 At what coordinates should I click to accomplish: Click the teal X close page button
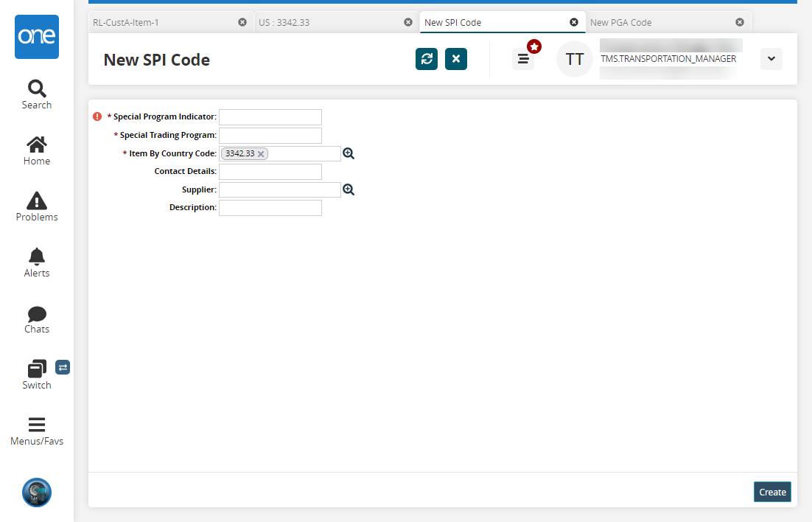[456, 59]
